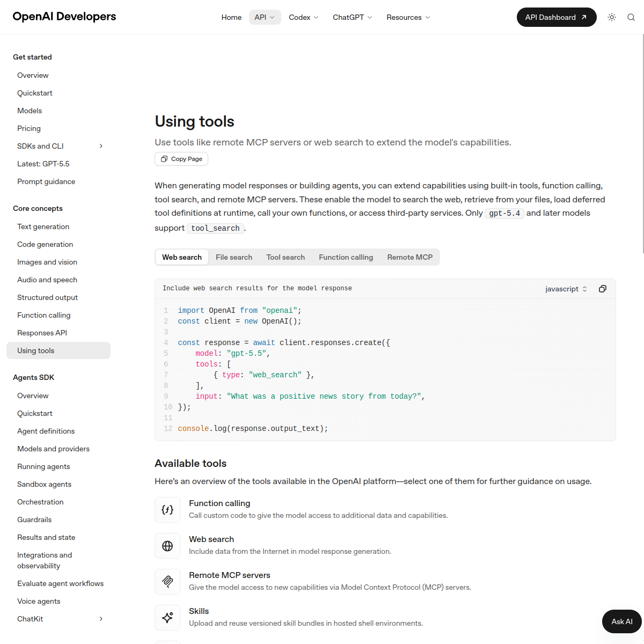Viewport: 644px width, 644px height.
Task: Open Overview under Agents SDK
Action: click(33, 396)
